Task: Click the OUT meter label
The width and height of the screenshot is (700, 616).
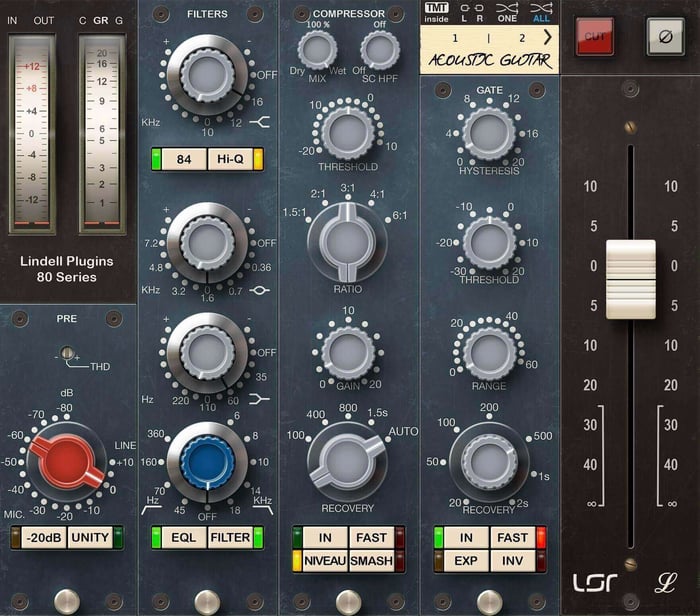Action: [44, 21]
